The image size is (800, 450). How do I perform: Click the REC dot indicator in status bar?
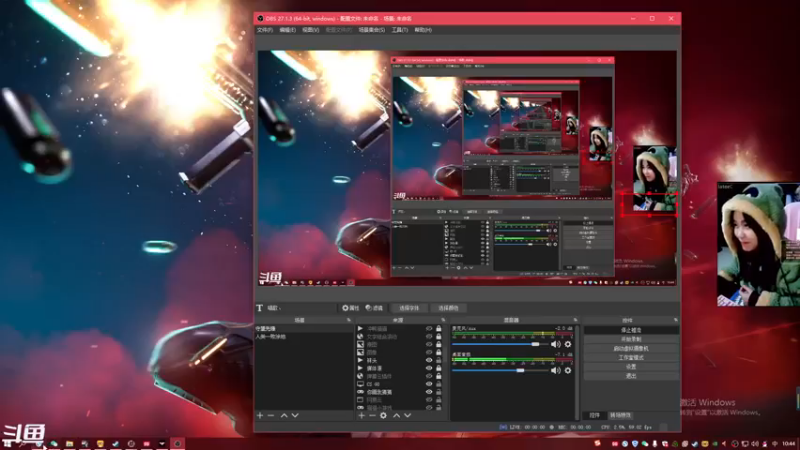tap(552, 427)
